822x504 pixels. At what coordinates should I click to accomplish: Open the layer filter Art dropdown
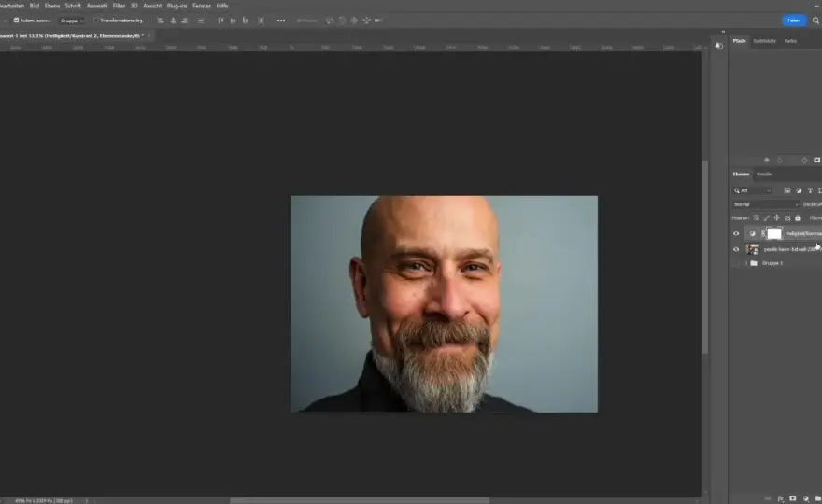point(752,190)
